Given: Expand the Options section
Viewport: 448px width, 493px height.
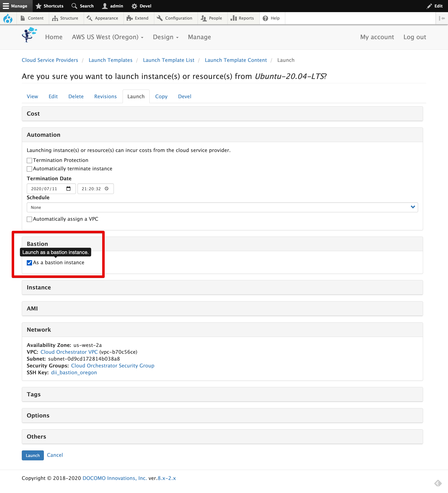Looking at the screenshot, I should coord(222,415).
